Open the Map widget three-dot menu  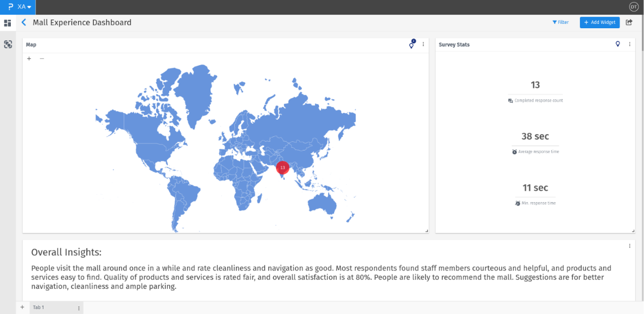click(x=423, y=45)
